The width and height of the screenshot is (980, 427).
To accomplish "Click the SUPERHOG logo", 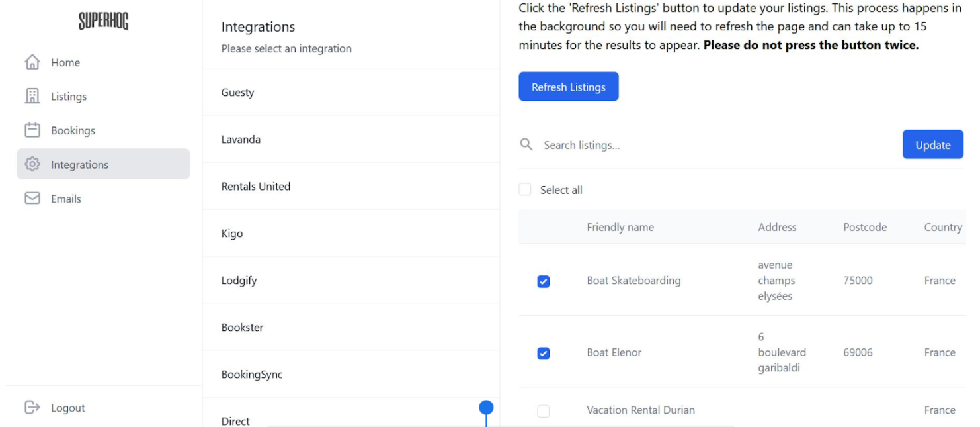I will coord(103,21).
